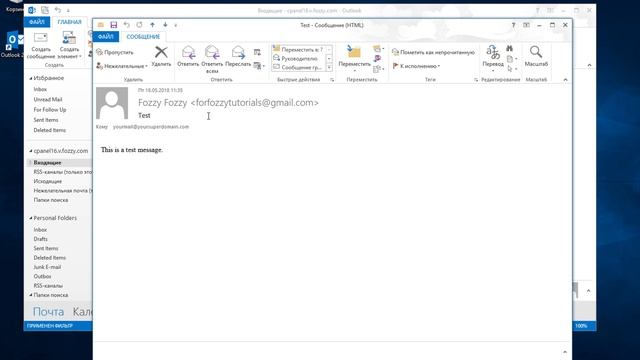Save the message with the floppy disk icon
640x360 pixels.
113,25
